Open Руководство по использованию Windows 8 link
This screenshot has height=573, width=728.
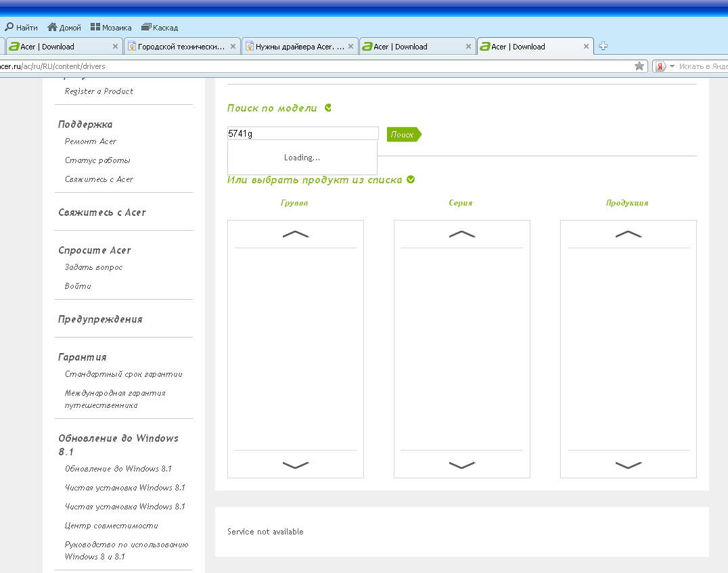pyautogui.click(x=127, y=550)
